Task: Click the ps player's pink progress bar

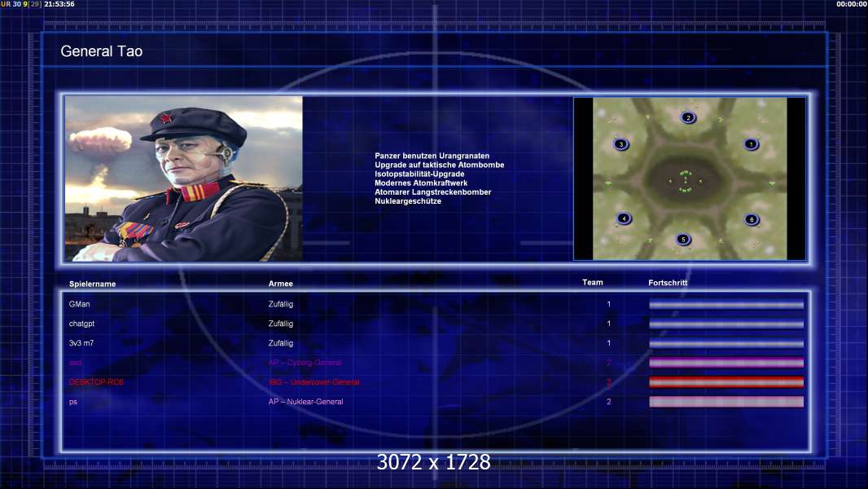Action: coord(726,402)
